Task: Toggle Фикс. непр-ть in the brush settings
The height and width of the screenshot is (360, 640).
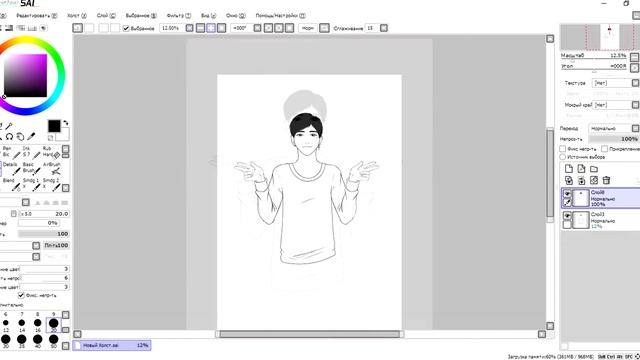Action: click(x=21, y=295)
